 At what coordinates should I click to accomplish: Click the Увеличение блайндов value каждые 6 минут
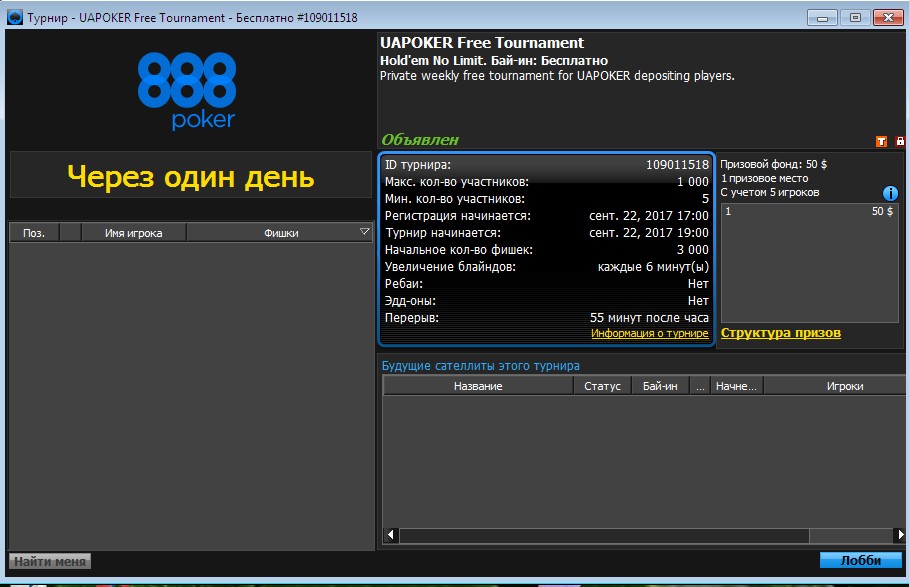(653, 267)
